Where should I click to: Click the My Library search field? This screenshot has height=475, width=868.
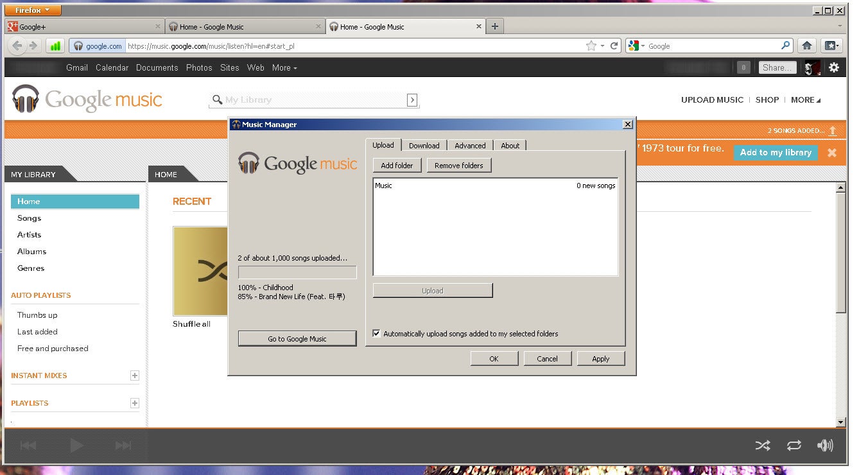[315, 100]
